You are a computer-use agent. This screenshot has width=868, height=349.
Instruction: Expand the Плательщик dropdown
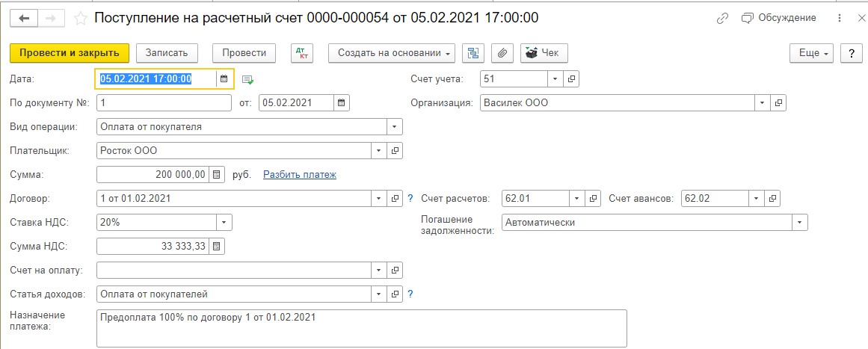click(x=379, y=150)
